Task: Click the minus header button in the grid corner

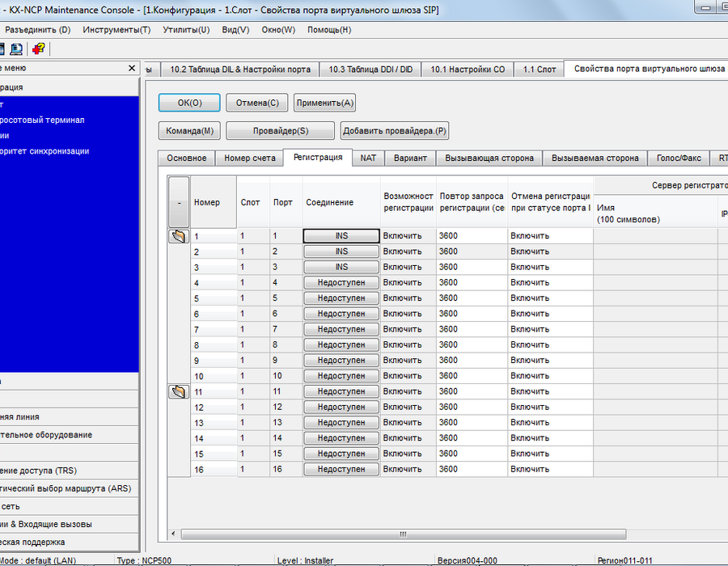Action: (179, 202)
